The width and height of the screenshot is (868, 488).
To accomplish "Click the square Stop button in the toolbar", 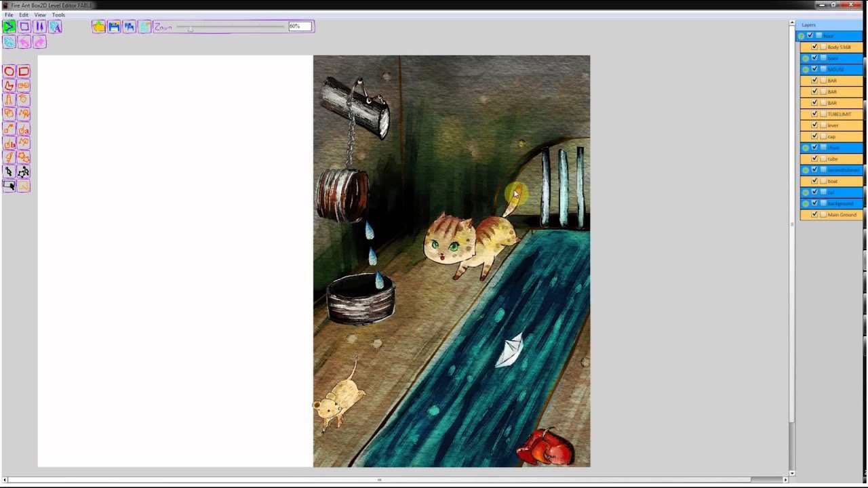I will (x=24, y=26).
